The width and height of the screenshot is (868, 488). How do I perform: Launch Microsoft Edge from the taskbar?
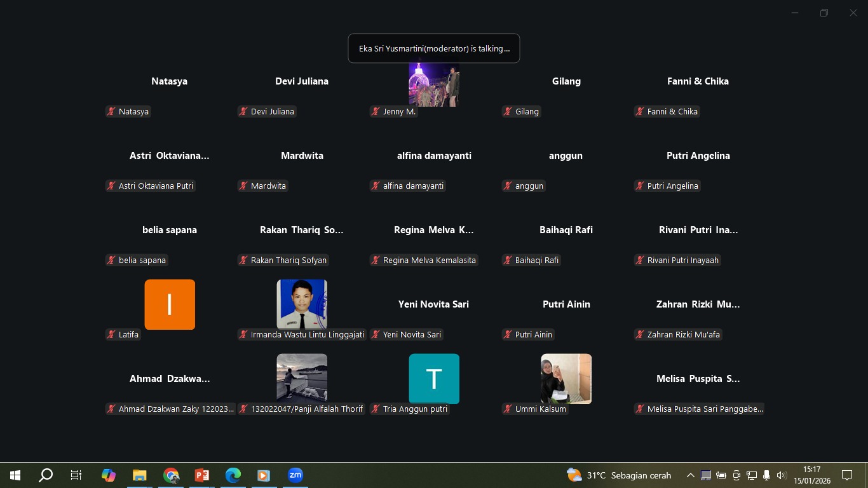tap(233, 475)
